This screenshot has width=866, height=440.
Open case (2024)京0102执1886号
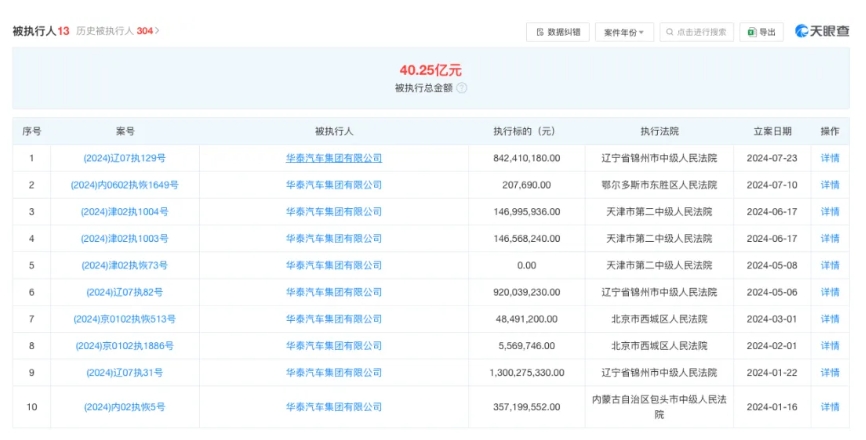pyautogui.click(x=124, y=346)
